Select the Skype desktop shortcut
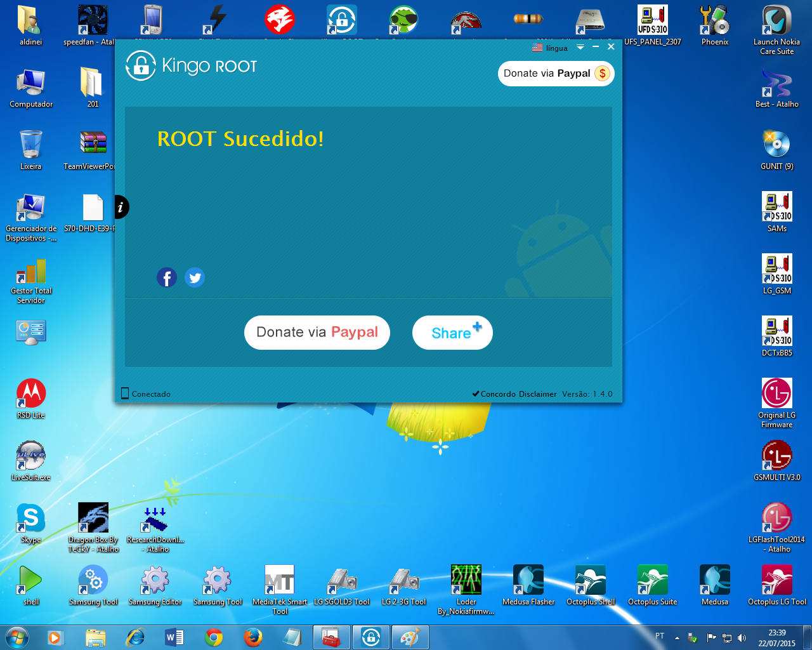Screen dimensions: 812x650 coord(31,523)
